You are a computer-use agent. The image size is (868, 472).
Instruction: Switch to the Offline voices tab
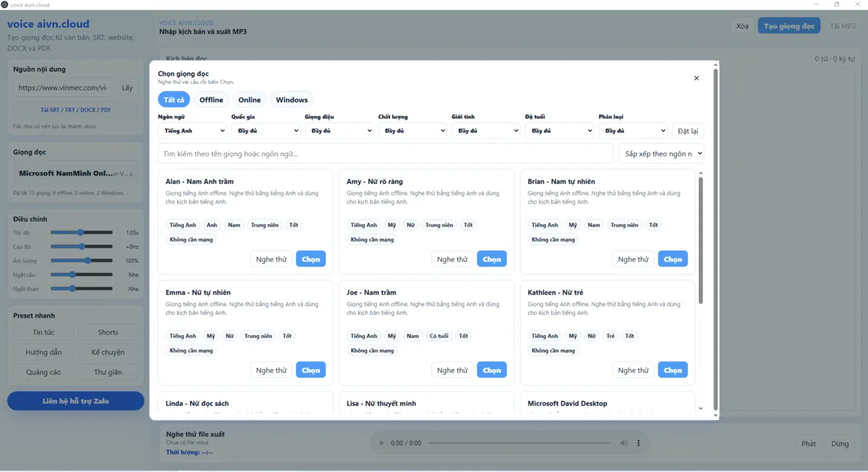211,100
